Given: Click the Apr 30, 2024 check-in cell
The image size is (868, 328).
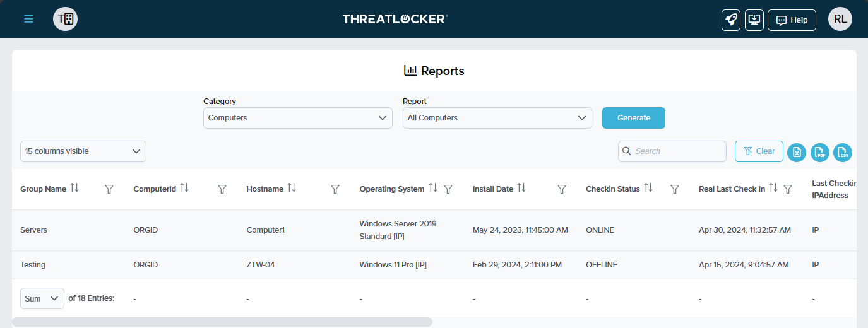Looking at the screenshot, I should pos(745,230).
